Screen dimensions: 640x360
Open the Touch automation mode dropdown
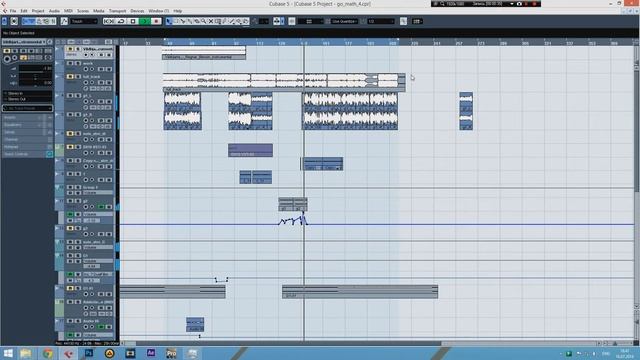pos(84,21)
